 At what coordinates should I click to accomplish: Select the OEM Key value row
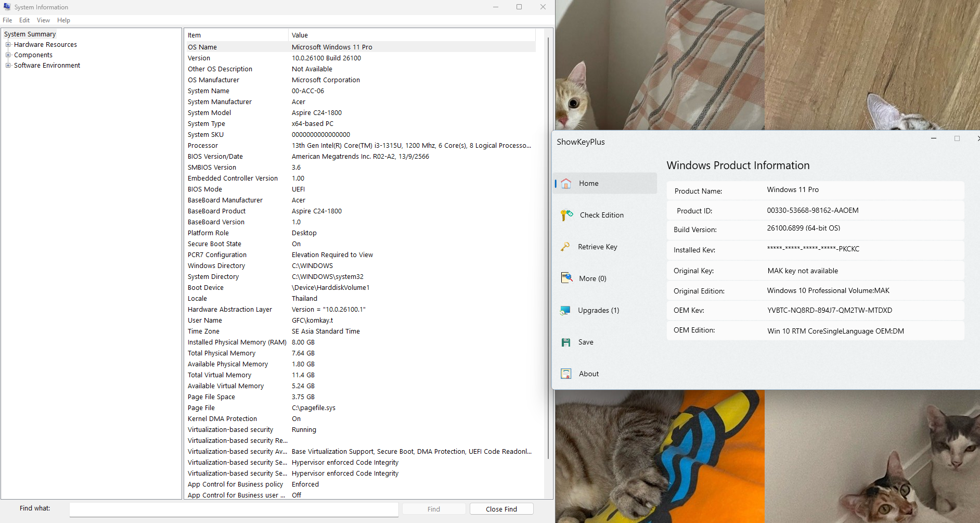point(829,311)
